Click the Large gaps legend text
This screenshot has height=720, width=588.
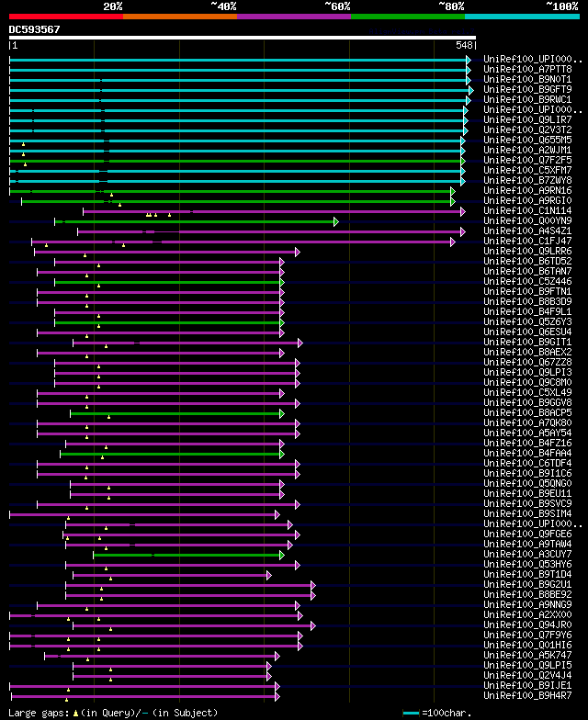113,713
